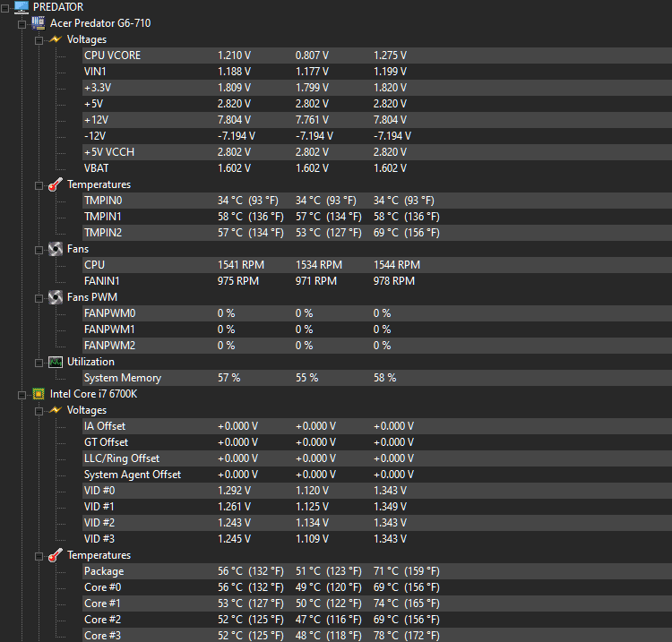Click the PREDATOR computer monitor icon
This screenshot has width=672, height=642.
(22, 7)
